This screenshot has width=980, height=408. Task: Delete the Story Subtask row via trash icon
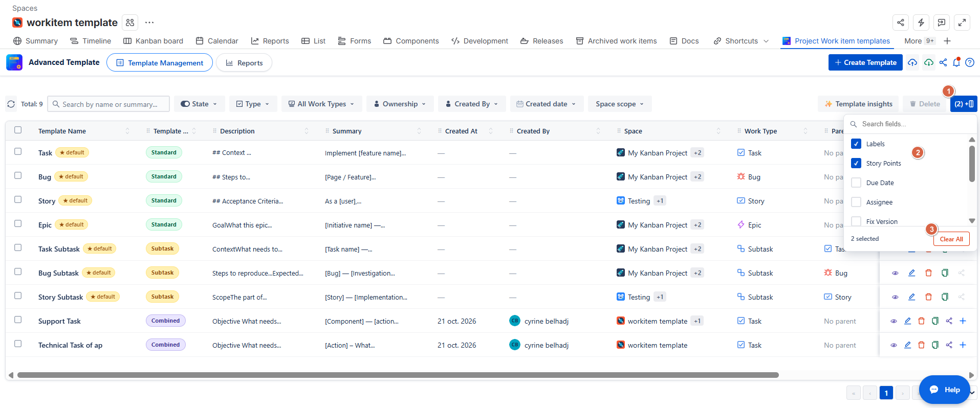tap(928, 297)
